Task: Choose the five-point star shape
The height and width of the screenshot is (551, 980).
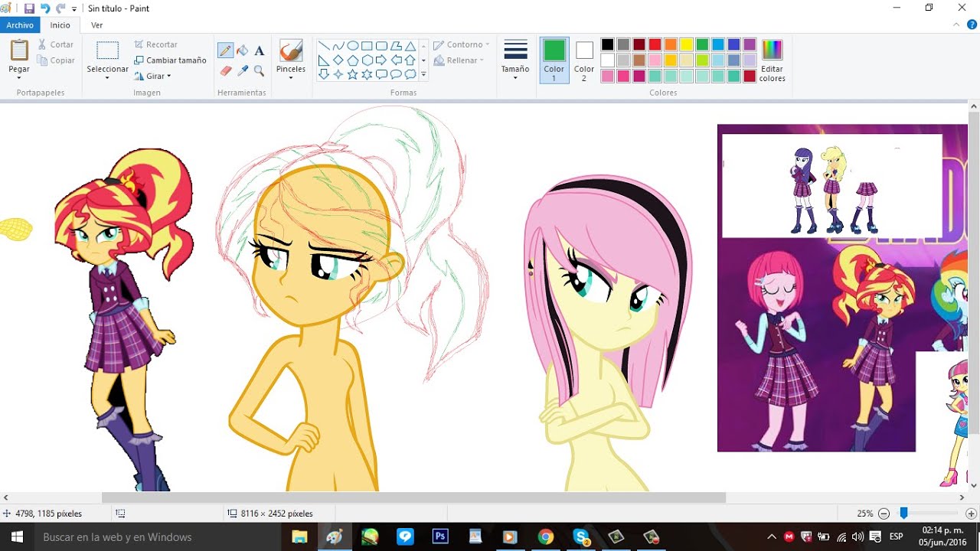Action: [x=353, y=74]
